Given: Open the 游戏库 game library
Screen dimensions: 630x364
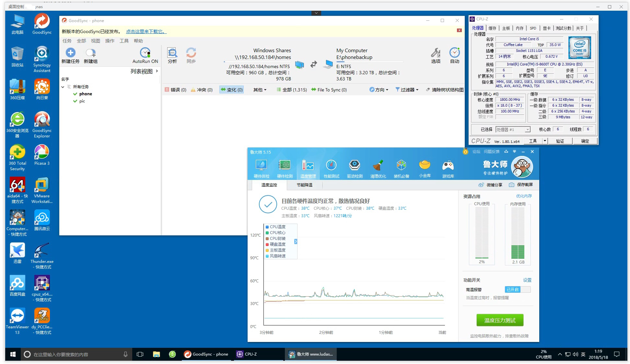Looking at the screenshot, I should (x=448, y=167).
